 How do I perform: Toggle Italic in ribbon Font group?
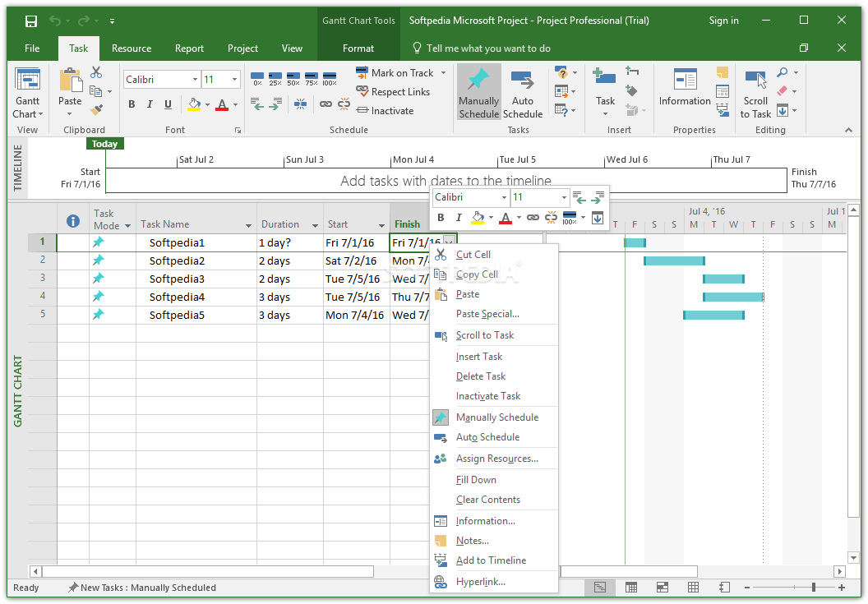150,104
